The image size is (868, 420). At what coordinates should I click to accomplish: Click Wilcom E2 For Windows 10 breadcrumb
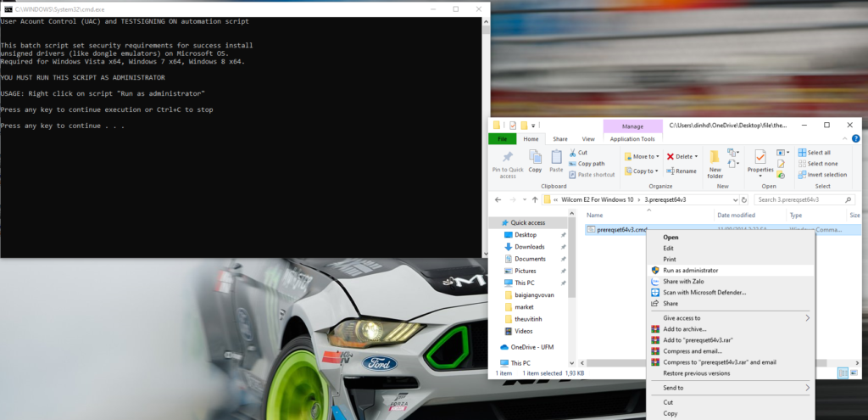[x=598, y=199]
